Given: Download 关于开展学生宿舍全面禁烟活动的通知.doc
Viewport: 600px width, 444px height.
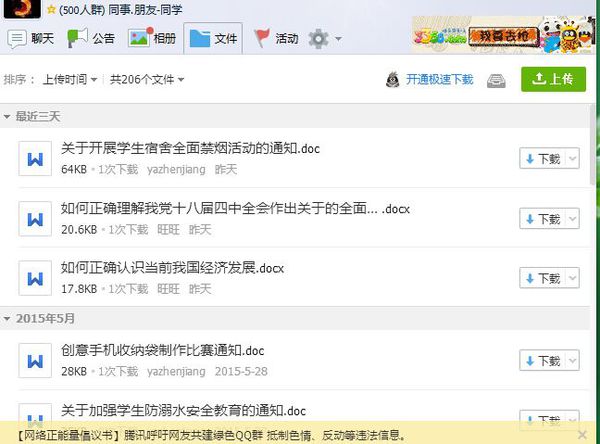Looking at the screenshot, I should click(x=543, y=158).
